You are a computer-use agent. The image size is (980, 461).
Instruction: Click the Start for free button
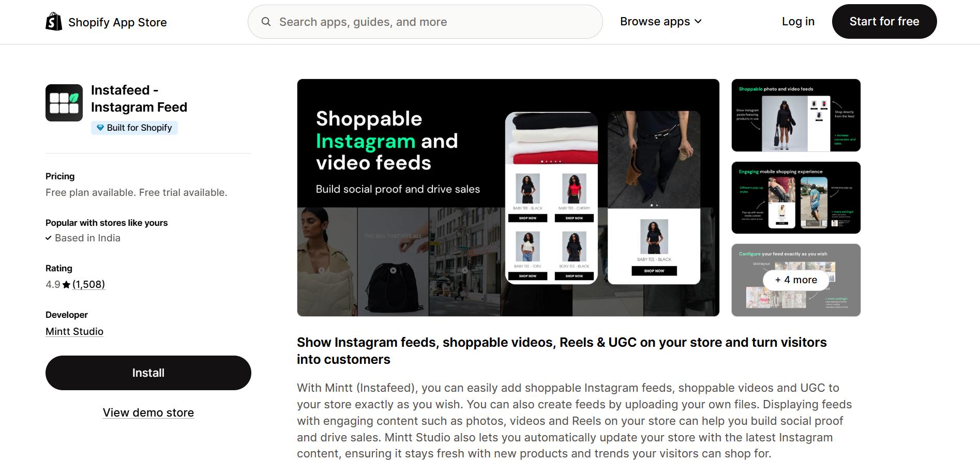(x=884, y=22)
